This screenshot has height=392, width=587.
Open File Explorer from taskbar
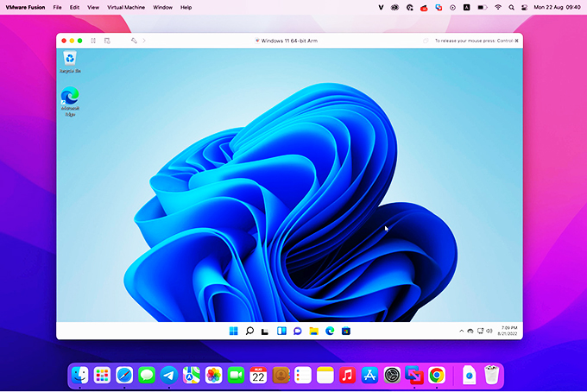point(313,331)
